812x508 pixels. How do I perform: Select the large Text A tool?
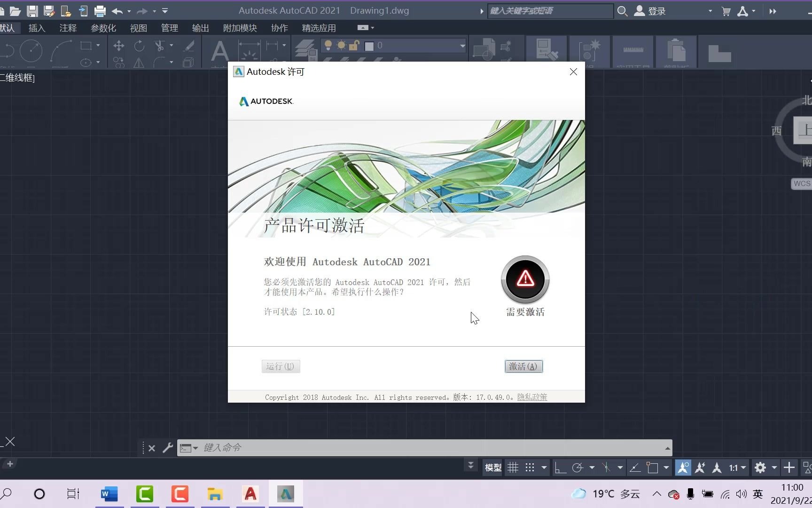point(219,52)
